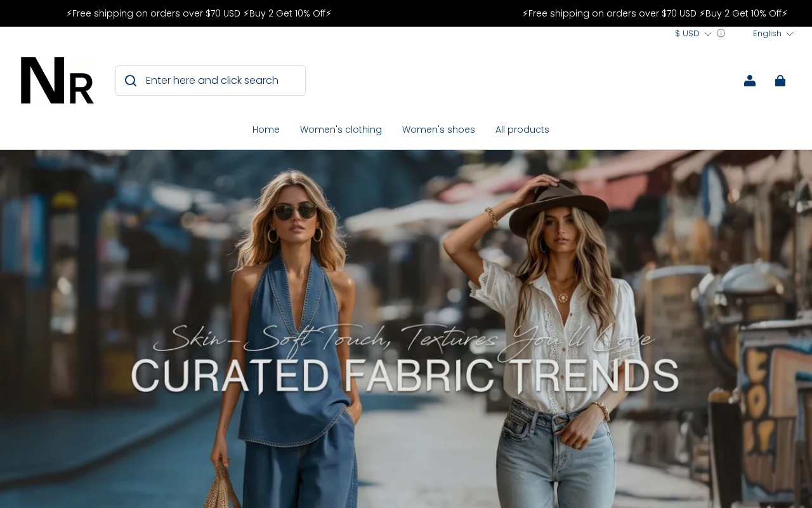Screen dimensions: 812x508
Task: Click the Curated Fabric Trends hero banner
Action: click(406, 329)
